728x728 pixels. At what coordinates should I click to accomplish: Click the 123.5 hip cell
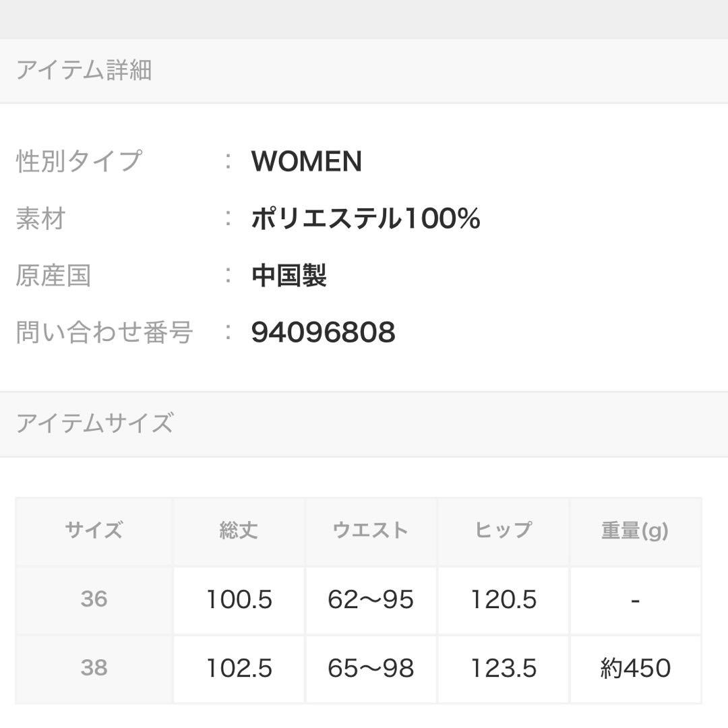[x=504, y=669]
